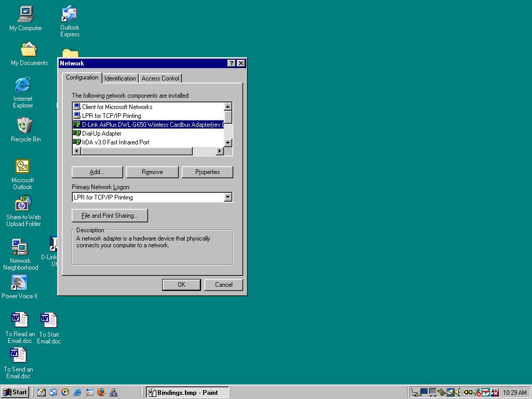The height and width of the screenshot is (399, 532).
Task: Click Windows Media Player Quick Launch icon
Action: (65, 392)
